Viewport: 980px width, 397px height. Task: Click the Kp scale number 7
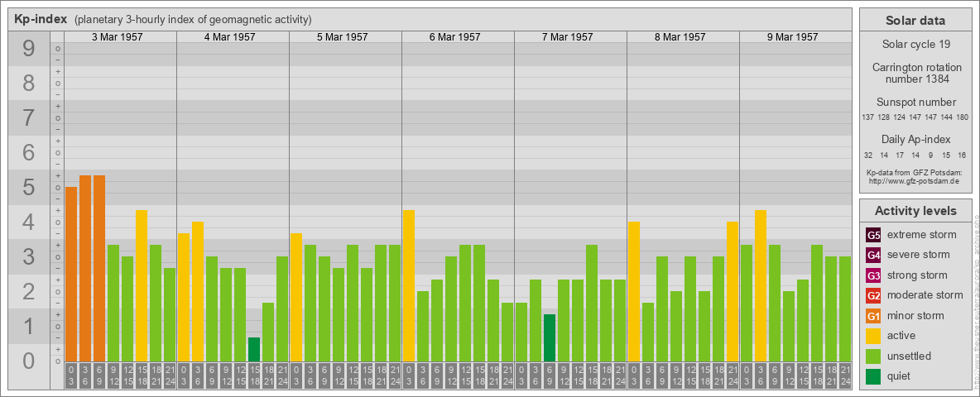click(29, 118)
